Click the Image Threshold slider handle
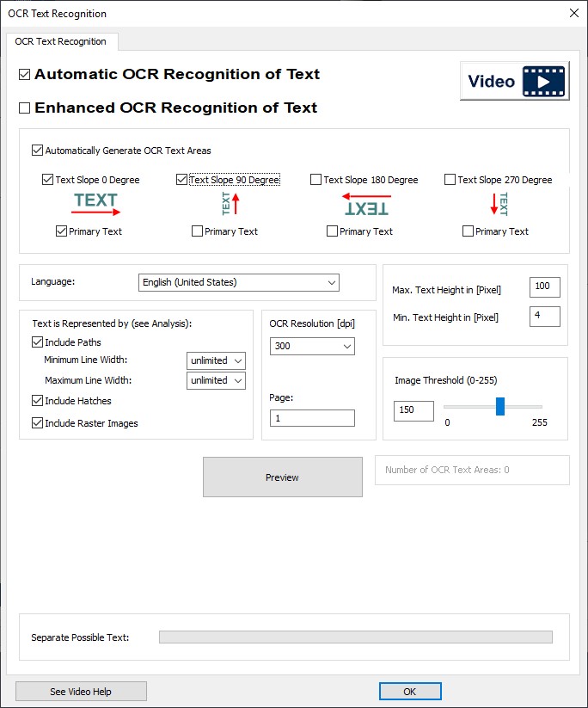 pyautogui.click(x=500, y=407)
